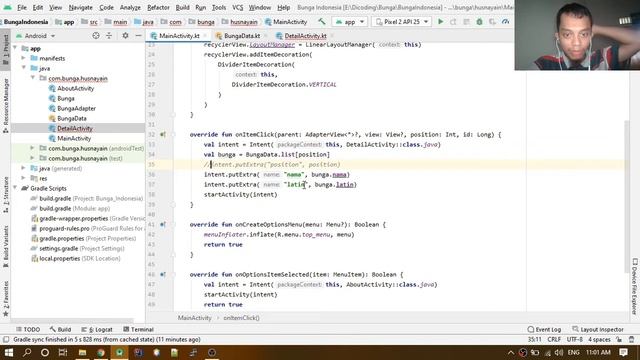Click the override gutter icon beside onCreateOptionsMenu
This screenshot has width=640, height=360.
click(163, 224)
